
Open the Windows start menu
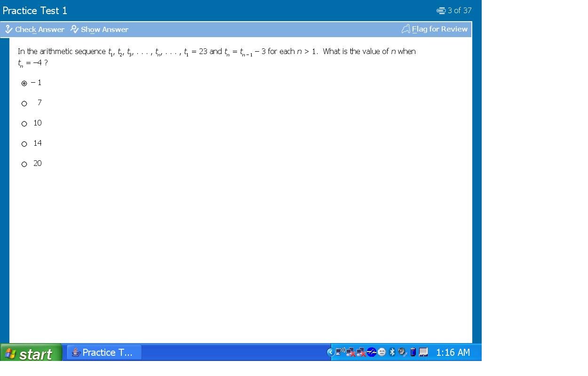coord(31,352)
